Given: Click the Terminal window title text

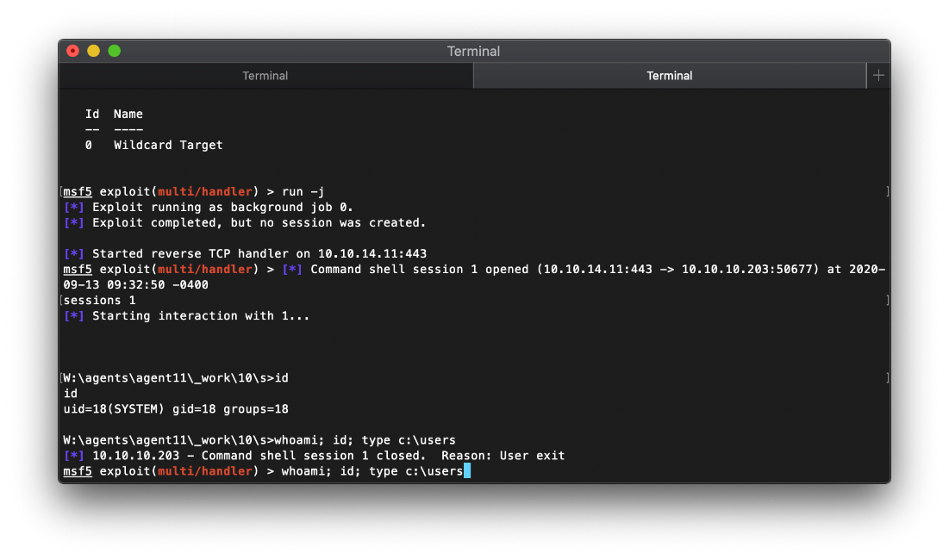Looking at the screenshot, I should [473, 52].
